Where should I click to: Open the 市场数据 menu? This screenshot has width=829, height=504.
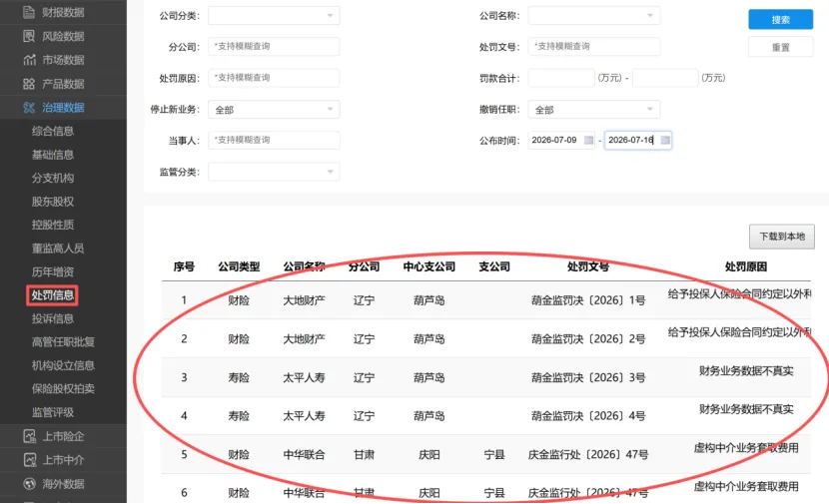tap(64, 60)
